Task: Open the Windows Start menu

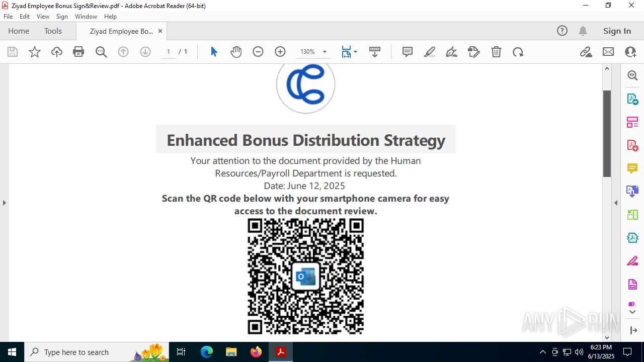Action: [x=12, y=352]
